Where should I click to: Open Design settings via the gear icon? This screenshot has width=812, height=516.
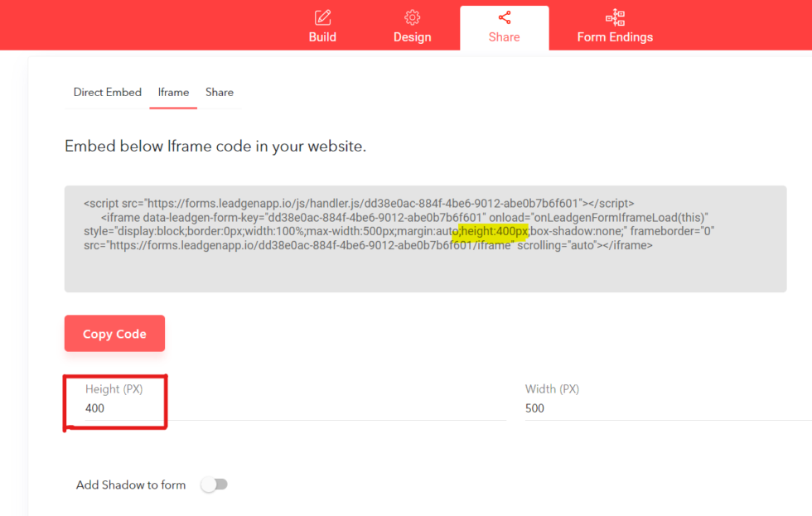413,16
